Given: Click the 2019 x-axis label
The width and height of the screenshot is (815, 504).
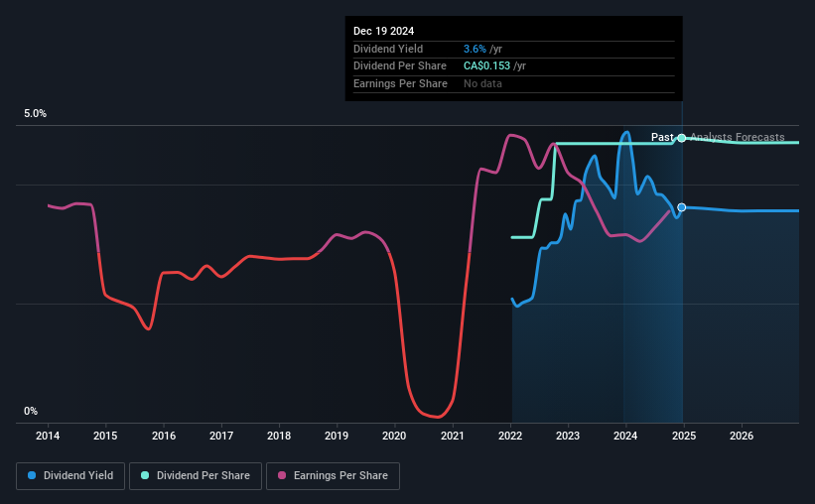Looking at the screenshot, I should click(x=337, y=436).
